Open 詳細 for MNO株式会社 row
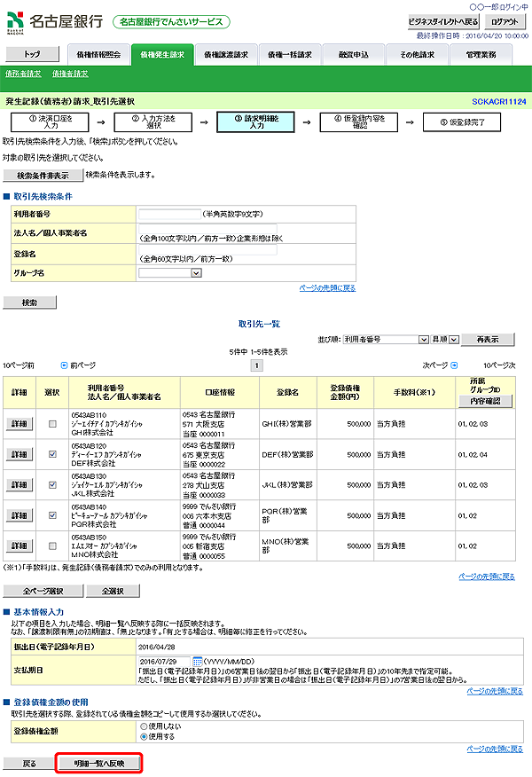 pyautogui.click(x=20, y=545)
